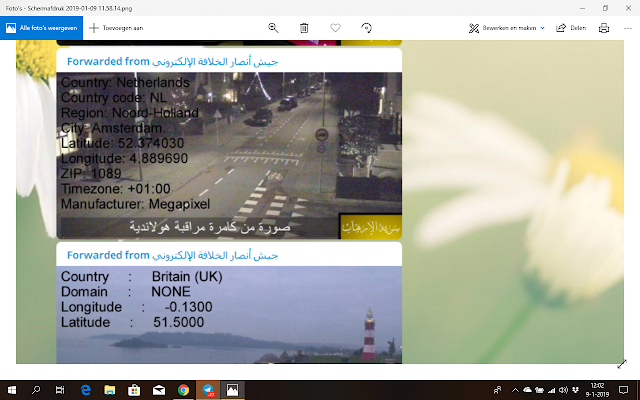Show hidden system tray icons
Image resolution: width=640 pixels, height=400 pixels.
coord(515,390)
